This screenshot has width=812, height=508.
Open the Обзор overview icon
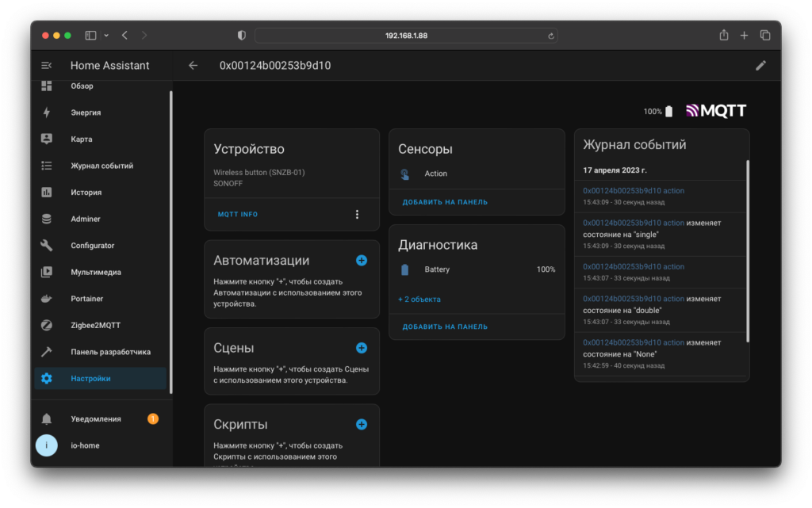(x=47, y=86)
